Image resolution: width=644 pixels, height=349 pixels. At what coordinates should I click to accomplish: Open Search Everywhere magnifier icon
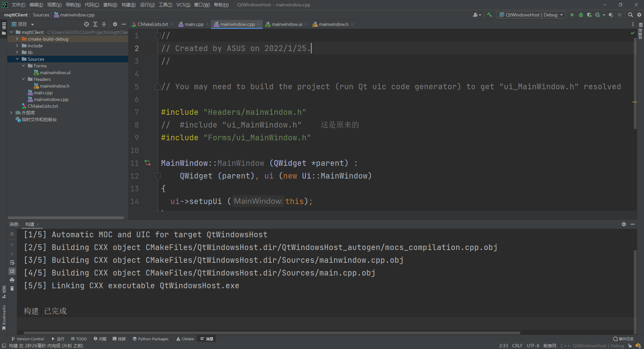point(631,15)
